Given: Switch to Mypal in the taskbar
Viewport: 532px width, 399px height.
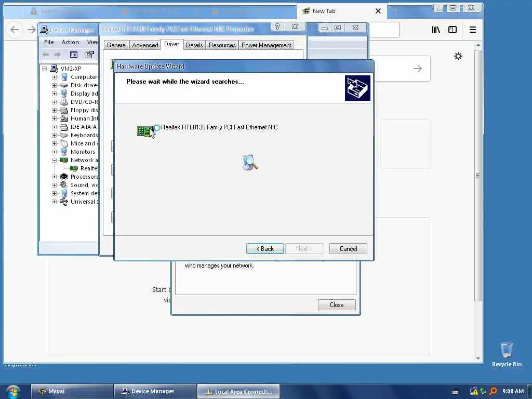Looking at the screenshot, I should tap(72, 391).
